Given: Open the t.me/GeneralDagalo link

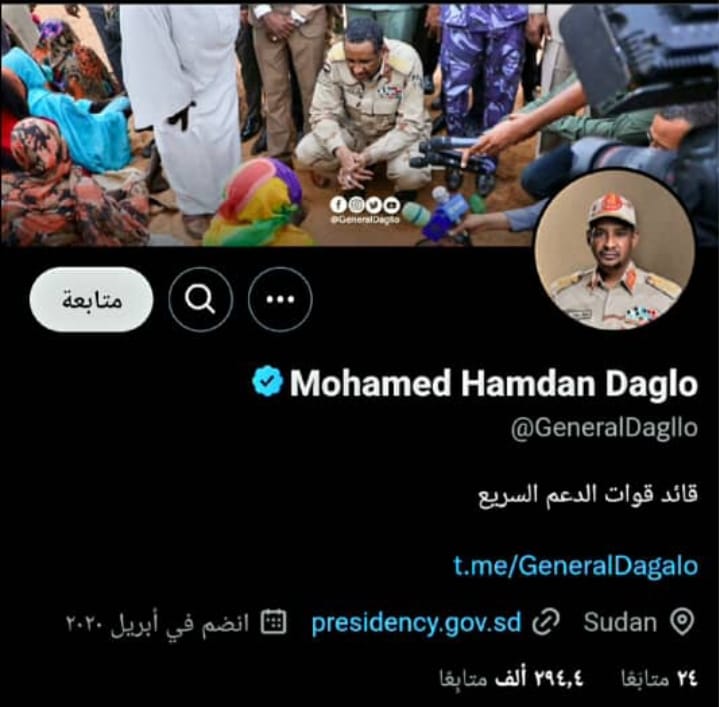Looking at the screenshot, I should point(575,565).
